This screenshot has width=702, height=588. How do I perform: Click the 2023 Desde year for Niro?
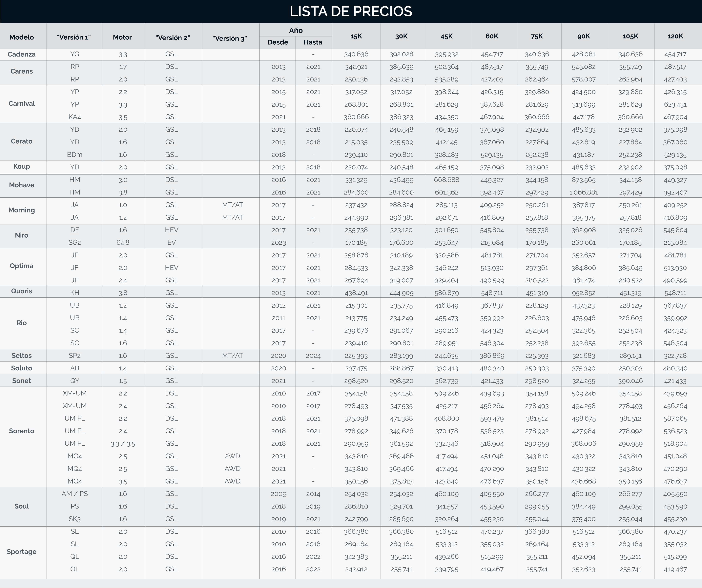pyautogui.click(x=279, y=243)
